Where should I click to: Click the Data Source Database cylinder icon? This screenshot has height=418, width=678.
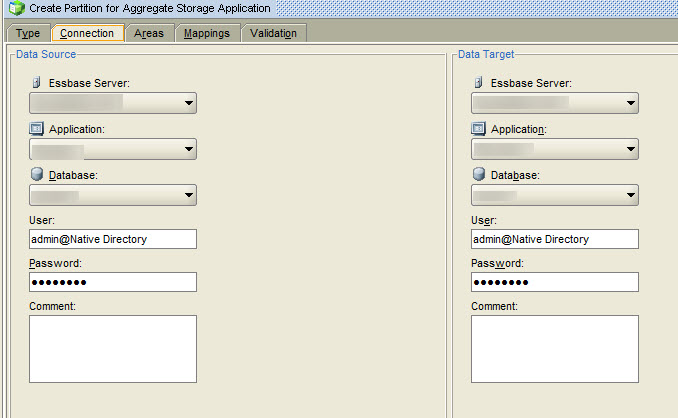point(37,175)
